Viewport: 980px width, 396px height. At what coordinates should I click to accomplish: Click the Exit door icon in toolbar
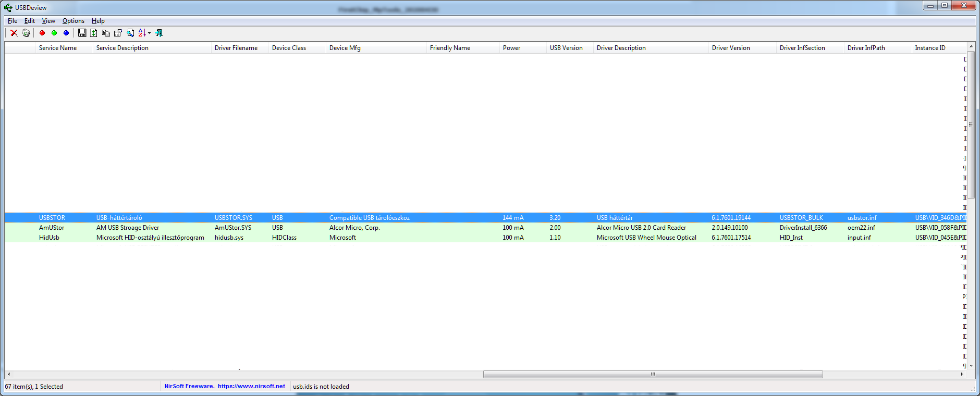tap(159, 33)
